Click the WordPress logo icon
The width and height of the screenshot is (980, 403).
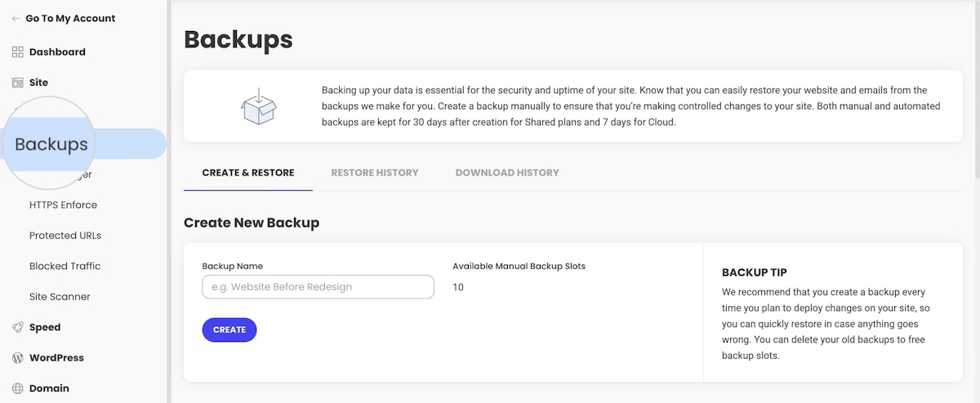tap(17, 358)
